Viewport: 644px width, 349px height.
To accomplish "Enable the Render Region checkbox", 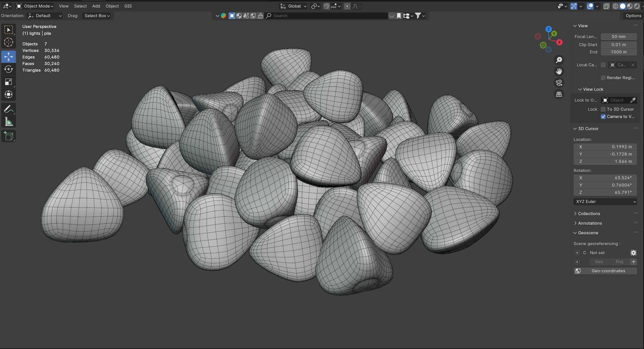I will (603, 78).
